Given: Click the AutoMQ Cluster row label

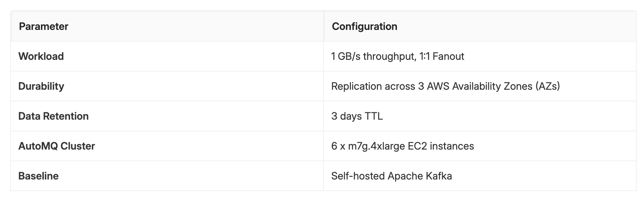Looking at the screenshot, I should pos(57,146).
